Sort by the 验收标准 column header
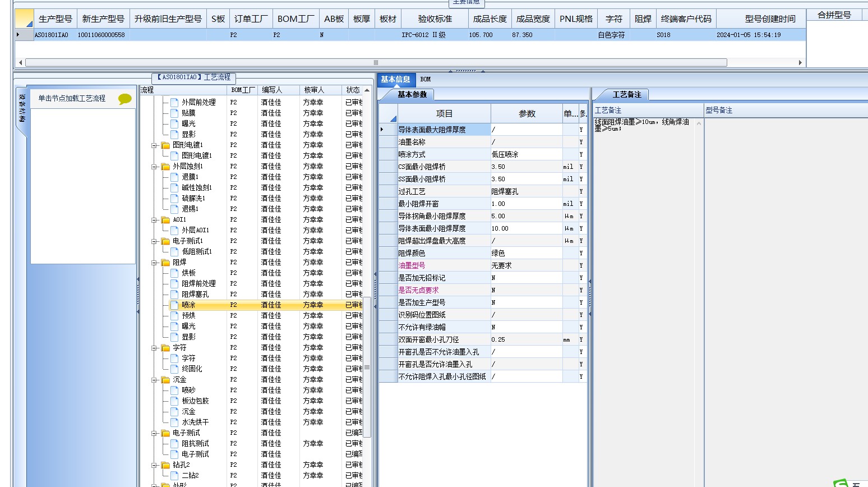Image resolution: width=868 pixels, height=487 pixels. [x=435, y=19]
